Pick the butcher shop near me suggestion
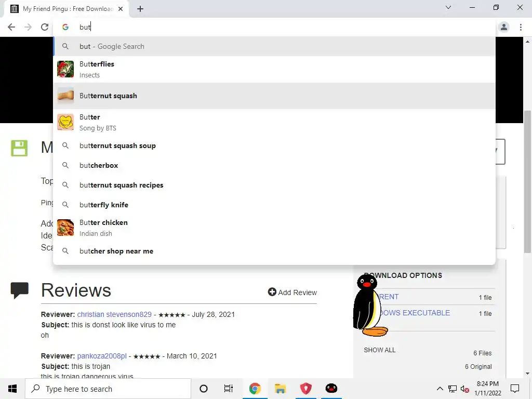 (274, 251)
